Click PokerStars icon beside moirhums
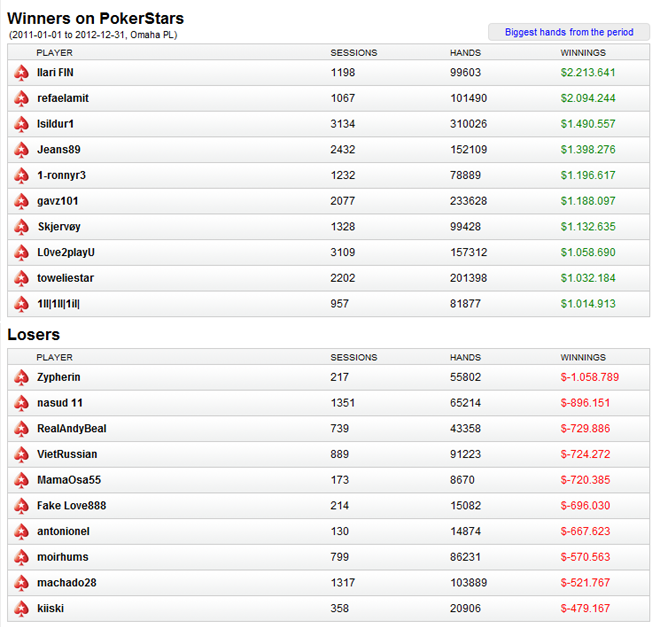Viewport: 660px width, 627px height. tap(21, 557)
